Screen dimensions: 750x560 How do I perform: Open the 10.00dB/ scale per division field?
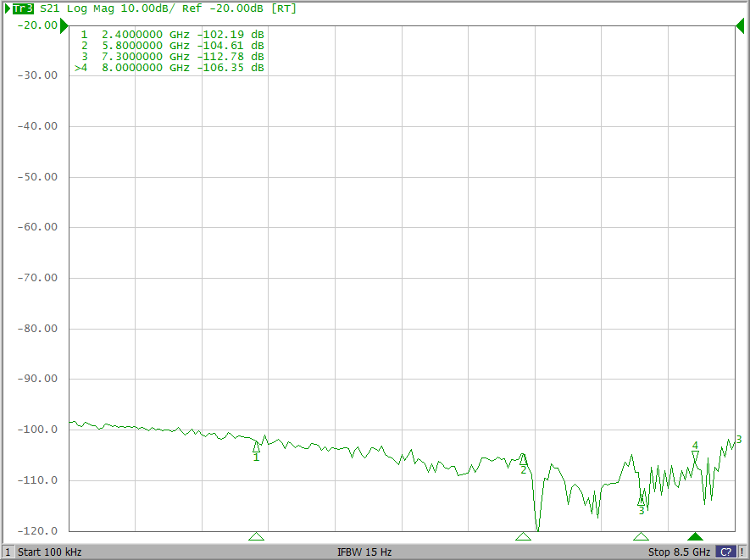(x=149, y=8)
